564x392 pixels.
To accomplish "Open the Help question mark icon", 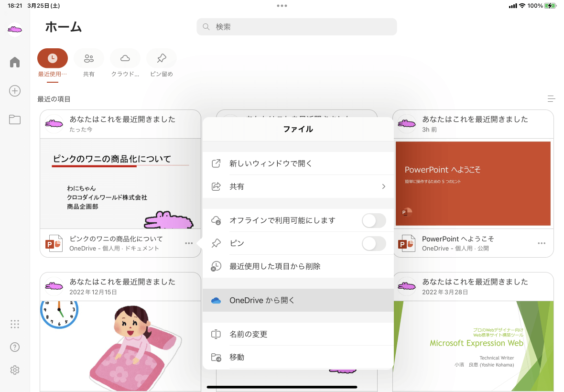I will point(15,347).
